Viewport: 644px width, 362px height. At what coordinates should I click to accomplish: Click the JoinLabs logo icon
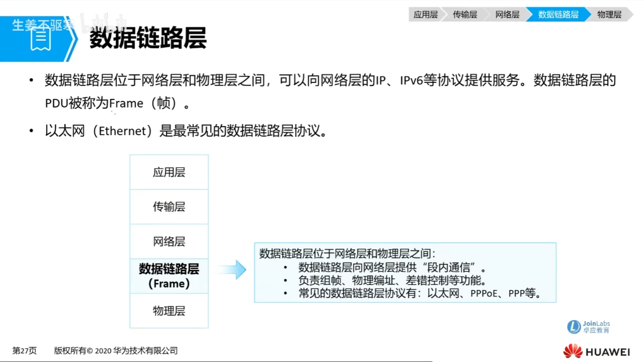[x=574, y=327]
